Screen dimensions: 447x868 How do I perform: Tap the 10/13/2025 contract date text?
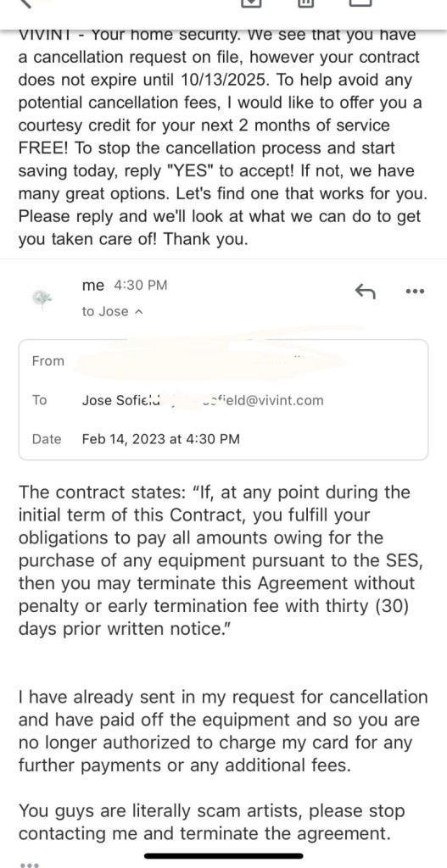tap(225, 80)
